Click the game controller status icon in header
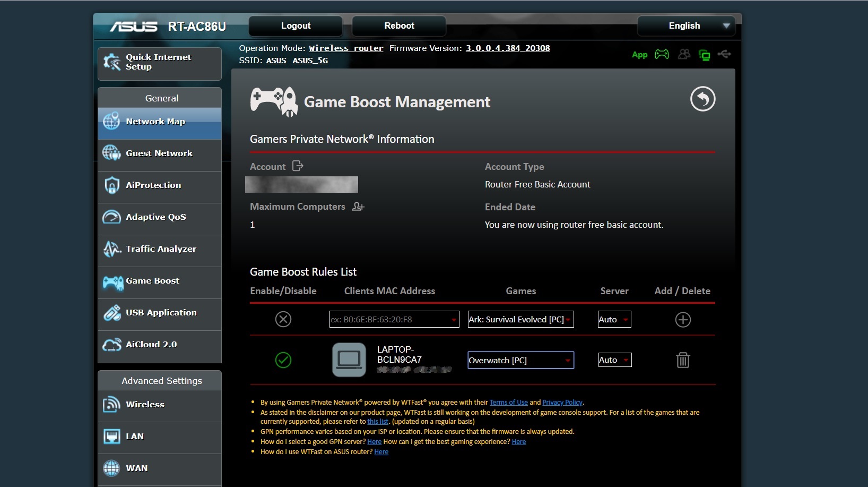Image resolution: width=868 pixels, height=487 pixels. pyautogui.click(x=662, y=54)
